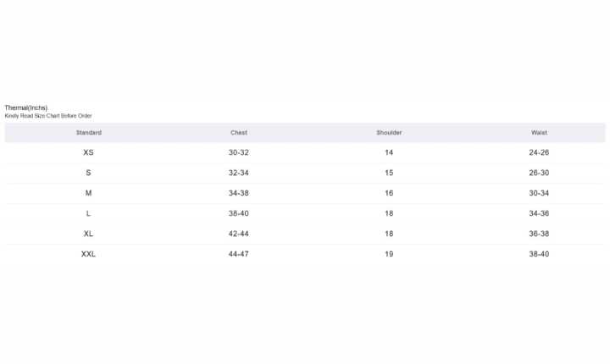Click the Standard column header
The image size is (610, 364).
point(89,133)
